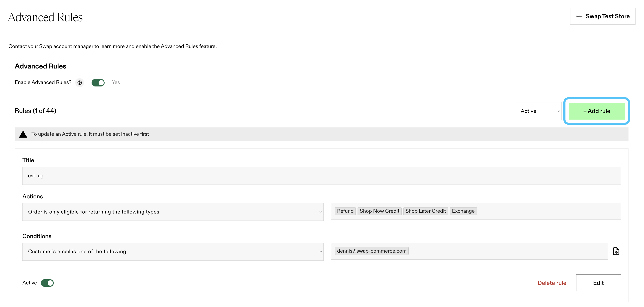Open the Actions type dropdown
Image resolution: width=644 pixels, height=307 pixels.
pos(173,212)
